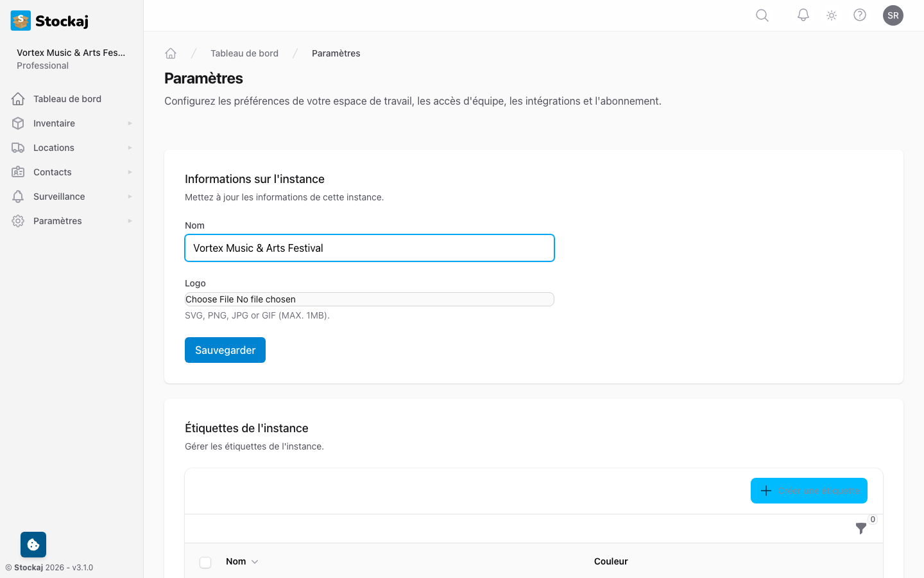
Task: Open the cookie settings floating icon
Action: (33, 544)
